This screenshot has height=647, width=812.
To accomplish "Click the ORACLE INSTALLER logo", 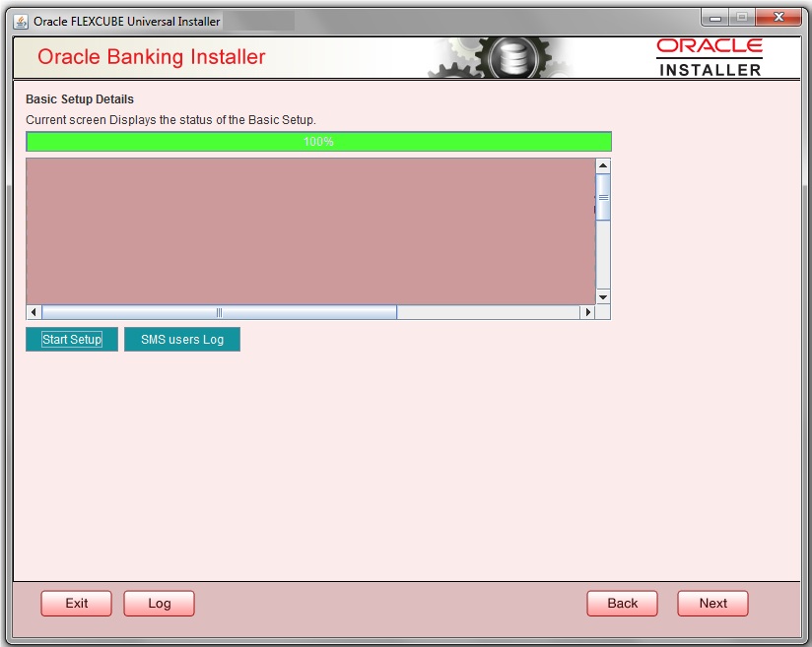I will pyautogui.click(x=711, y=57).
